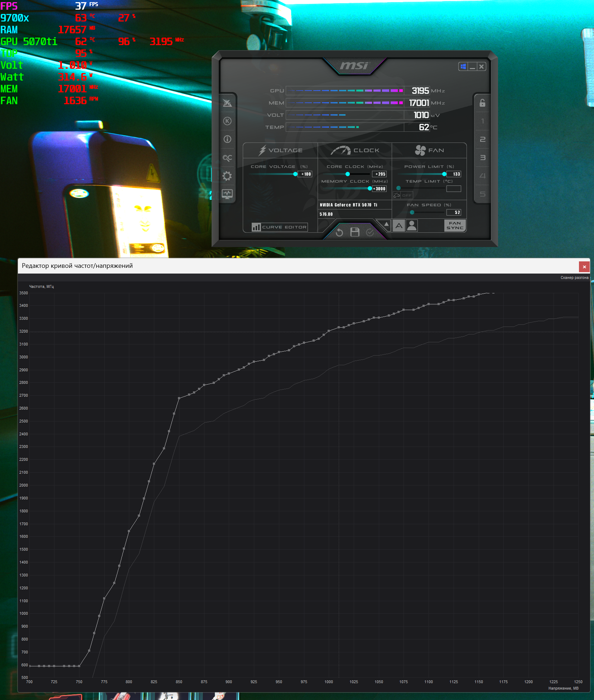The image size is (594, 700).
Task: Select profile slot 2
Action: coord(483,139)
